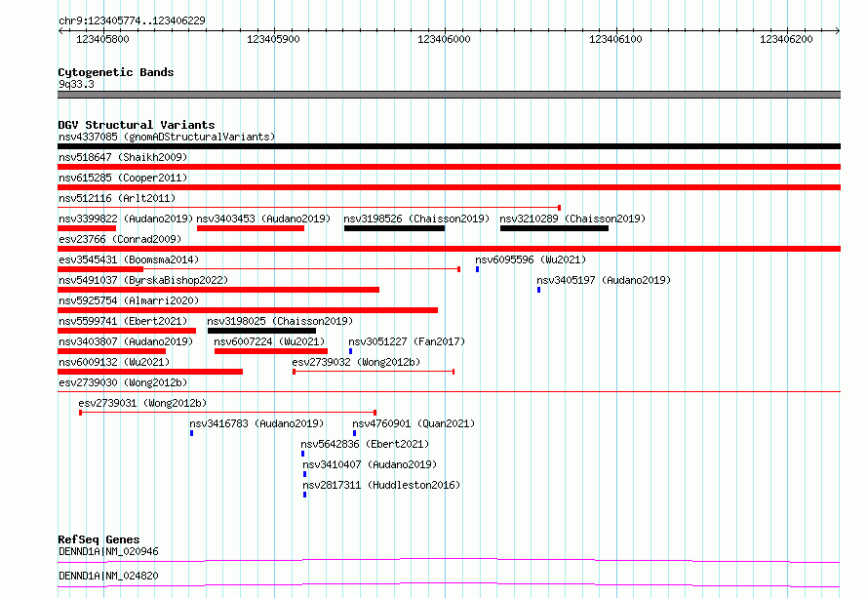Click the 123406000 ruler position label
Image resolution: width=868 pixels, height=598 pixels.
pos(444,39)
